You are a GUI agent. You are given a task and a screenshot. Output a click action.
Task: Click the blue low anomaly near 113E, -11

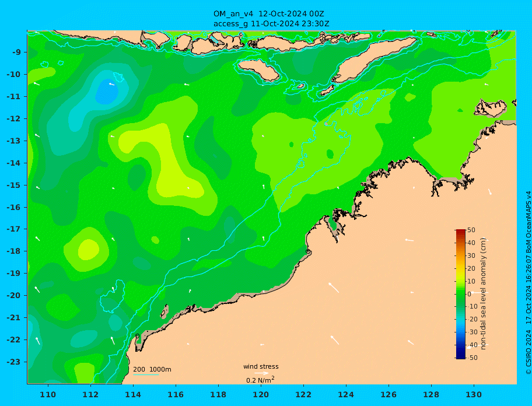(x=107, y=92)
